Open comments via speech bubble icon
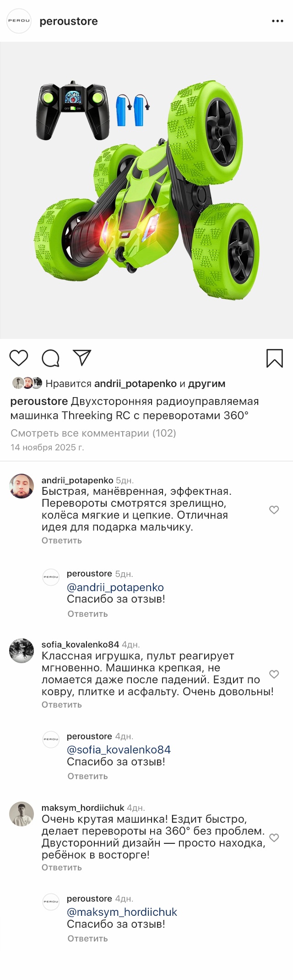Viewport: 293px width, 980px height. point(50,358)
